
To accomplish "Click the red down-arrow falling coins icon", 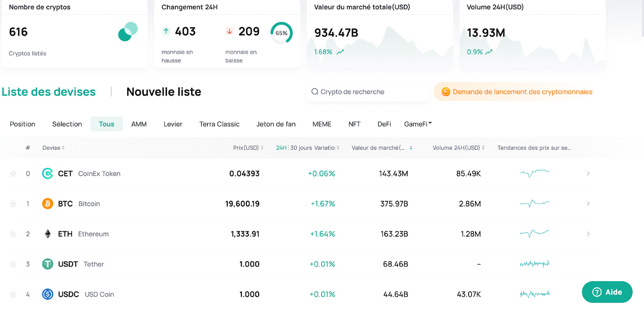I will [230, 31].
